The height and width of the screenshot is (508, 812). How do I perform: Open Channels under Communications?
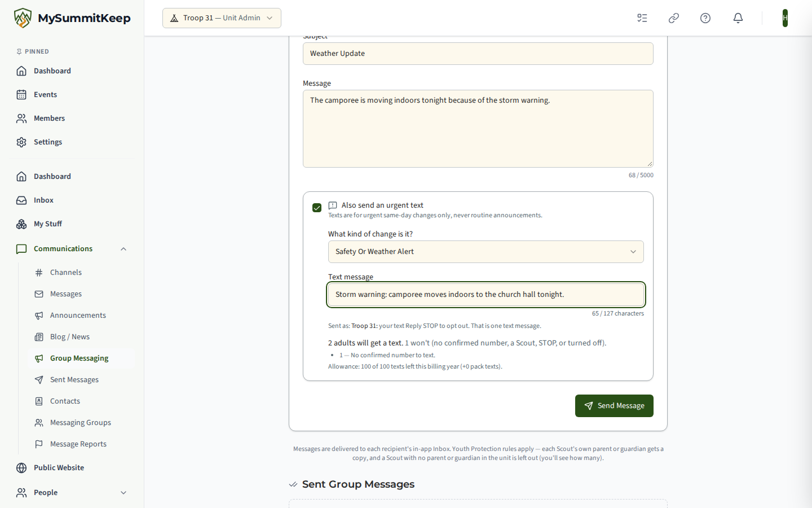(81, 273)
